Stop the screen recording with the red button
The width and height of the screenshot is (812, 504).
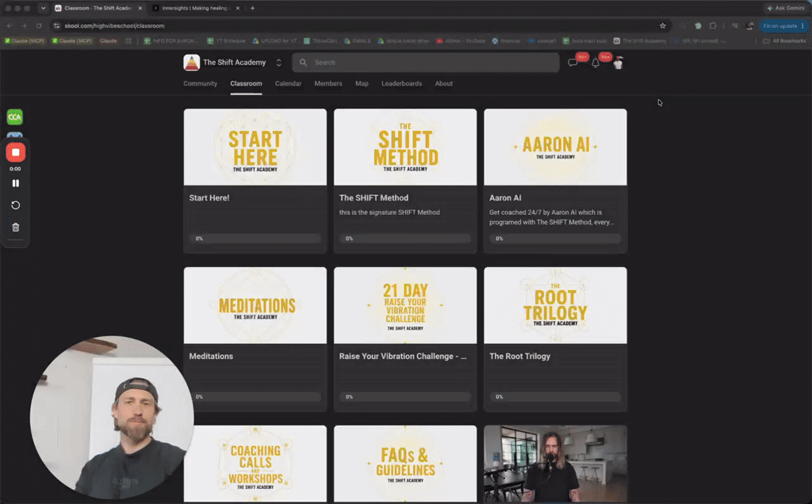(16, 153)
